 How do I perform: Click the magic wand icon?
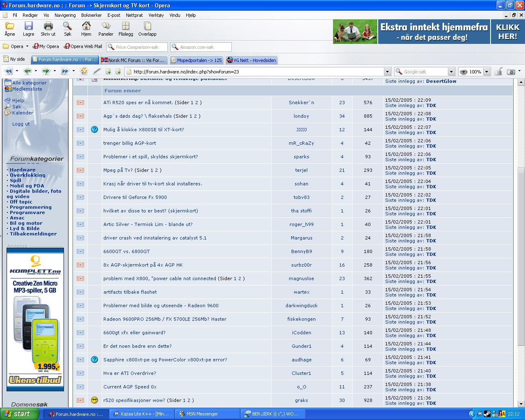point(97,71)
